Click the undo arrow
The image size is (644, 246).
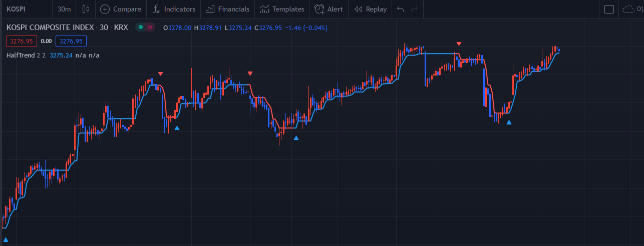400,9
